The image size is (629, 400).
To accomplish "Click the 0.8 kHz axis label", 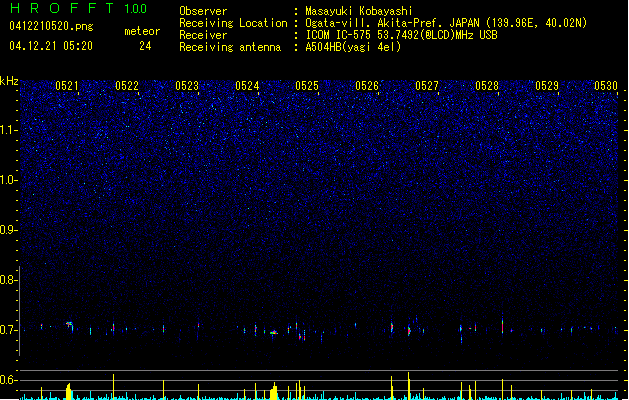I will pyautogui.click(x=9, y=280).
